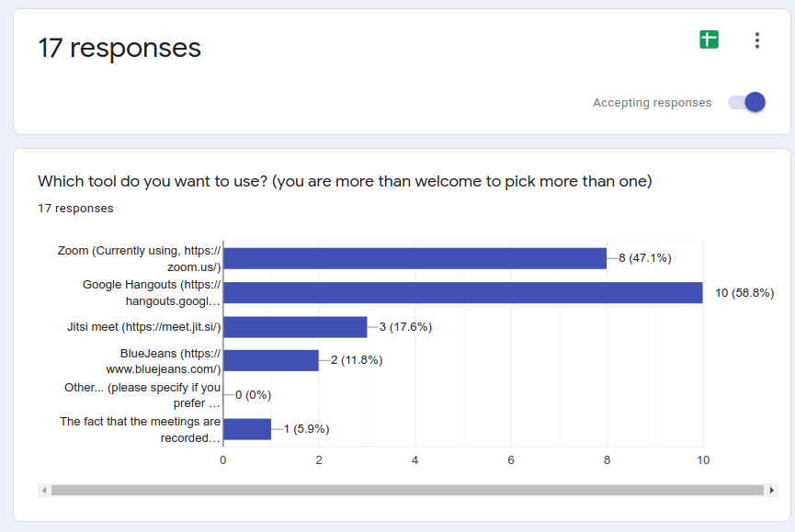
Task: Click the '2 (11.8%)' value label
Action: 357,360
